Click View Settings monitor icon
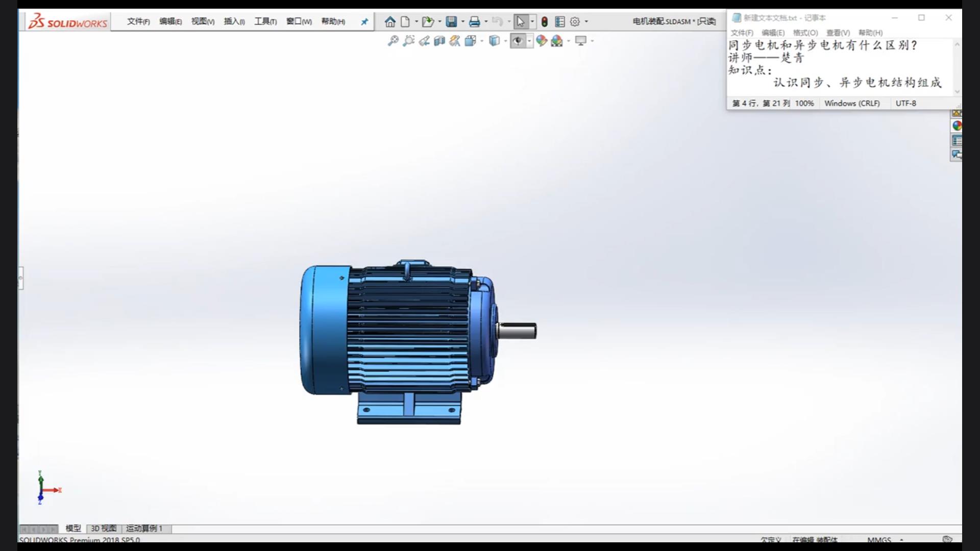This screenshot has width=980, height=551. (581, 41)
